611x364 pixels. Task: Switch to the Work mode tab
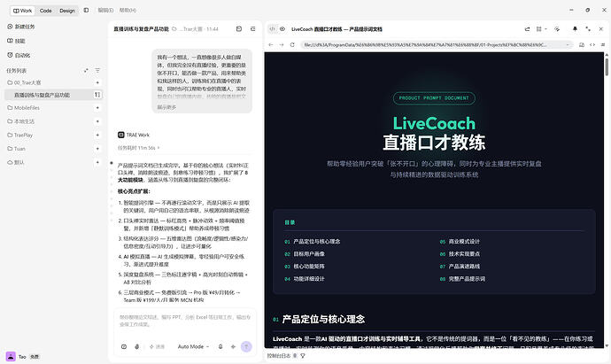tap(23, 11)
